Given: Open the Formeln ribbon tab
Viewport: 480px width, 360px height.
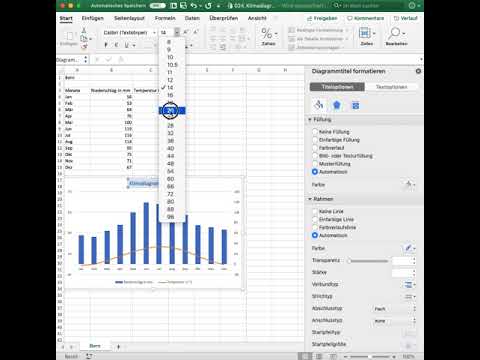Looking at the screenshot, I should click(x=165, y=18).
